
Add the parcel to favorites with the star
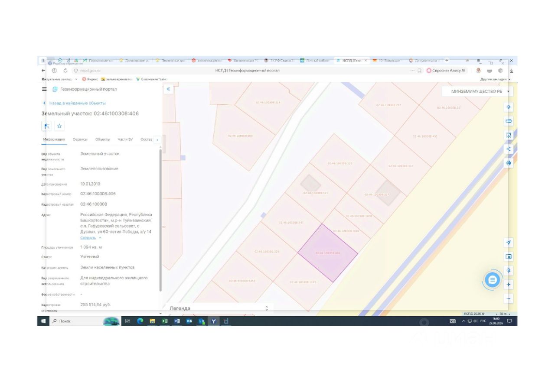point(59,126)
